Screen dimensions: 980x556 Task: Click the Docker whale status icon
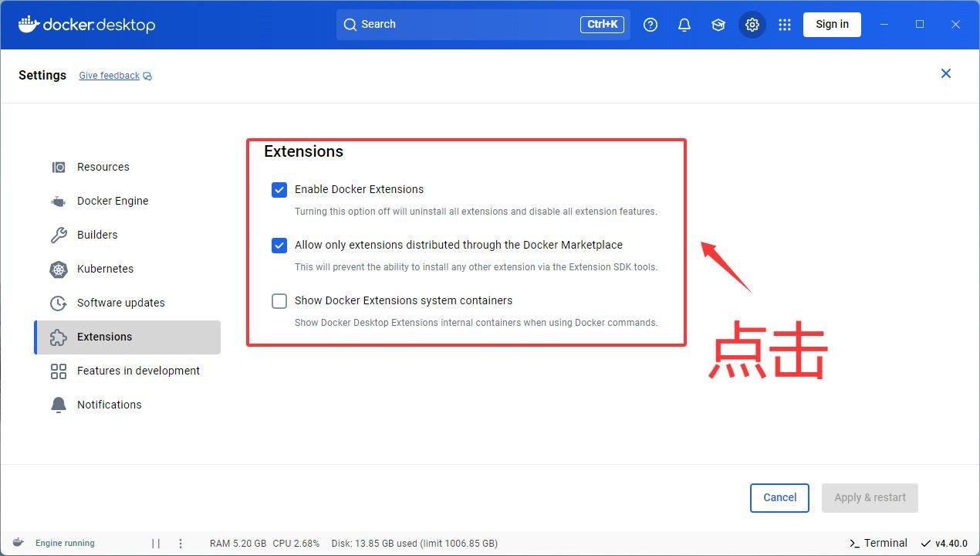click(x=19, y=543)
